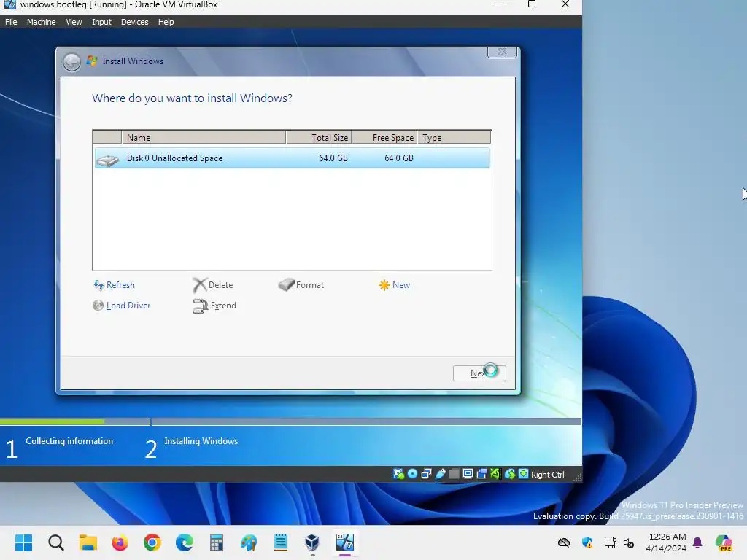Click the Extend partition option

[x=214, y=306]
